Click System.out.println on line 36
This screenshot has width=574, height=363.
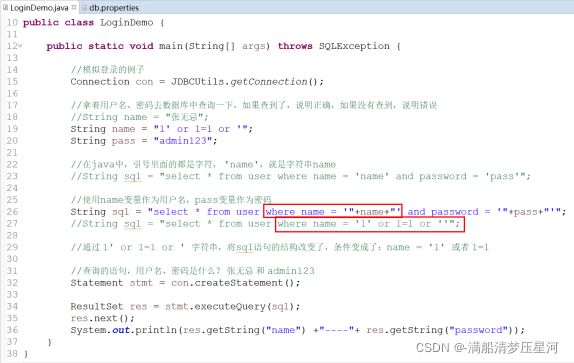(124, 330)
